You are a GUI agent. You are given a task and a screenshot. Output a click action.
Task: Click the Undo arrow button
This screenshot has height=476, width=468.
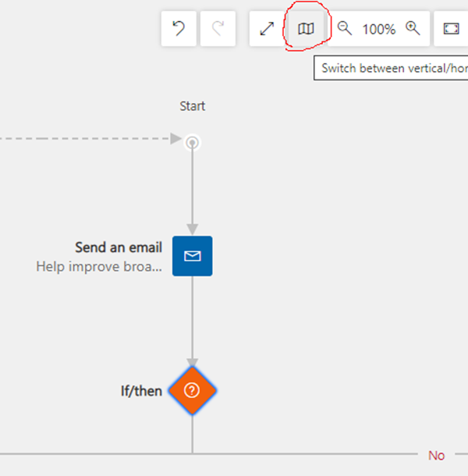point(179,29)
